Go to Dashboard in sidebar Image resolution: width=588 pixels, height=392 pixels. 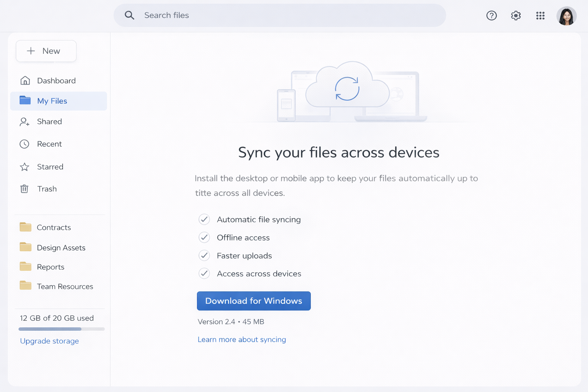(56, 81)
